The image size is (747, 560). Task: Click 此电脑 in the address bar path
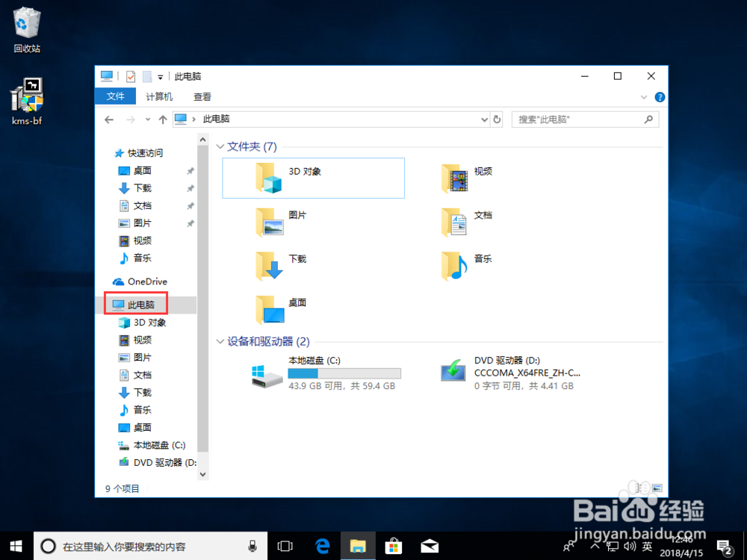(217, 119)
